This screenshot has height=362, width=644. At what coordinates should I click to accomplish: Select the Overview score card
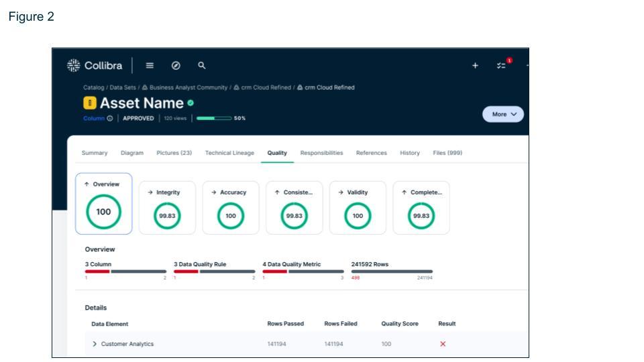click(x=104, y=204)
